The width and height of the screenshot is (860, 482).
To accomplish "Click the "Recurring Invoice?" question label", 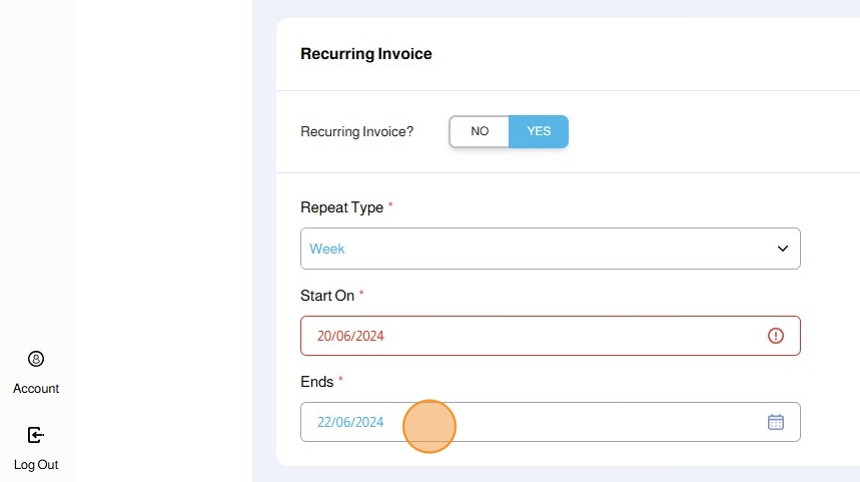I will pos(357,131).
